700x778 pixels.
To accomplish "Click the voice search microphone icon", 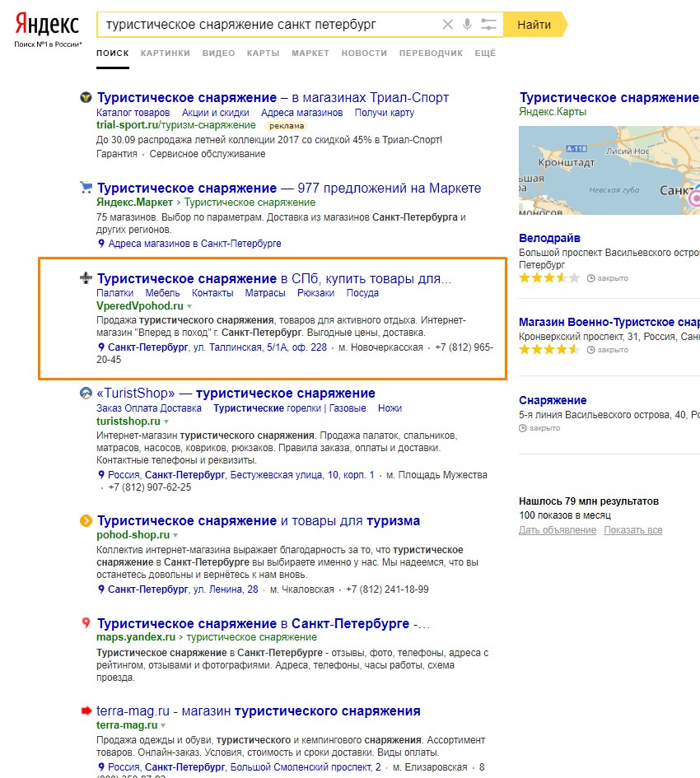I will (x=468, y=25).
